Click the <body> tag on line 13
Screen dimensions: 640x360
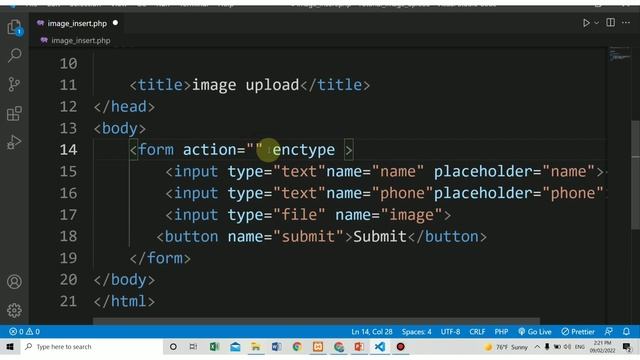click(120, 128)
